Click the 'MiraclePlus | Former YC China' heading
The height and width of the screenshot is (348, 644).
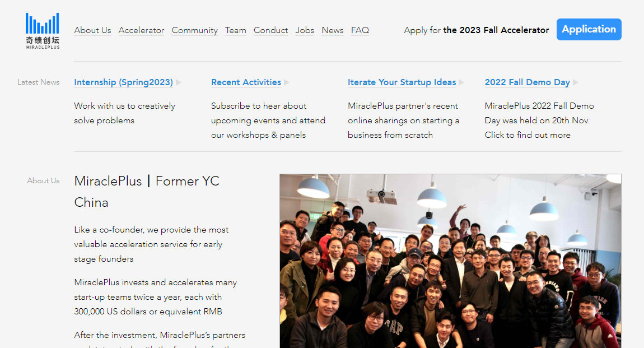coord(147,192)
